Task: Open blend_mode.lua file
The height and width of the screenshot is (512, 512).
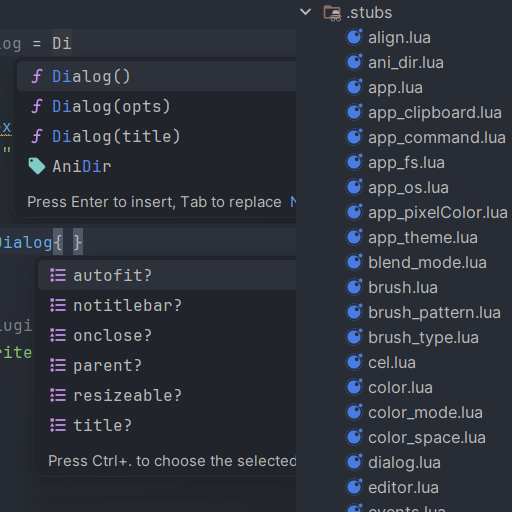Action: [427, 263]
